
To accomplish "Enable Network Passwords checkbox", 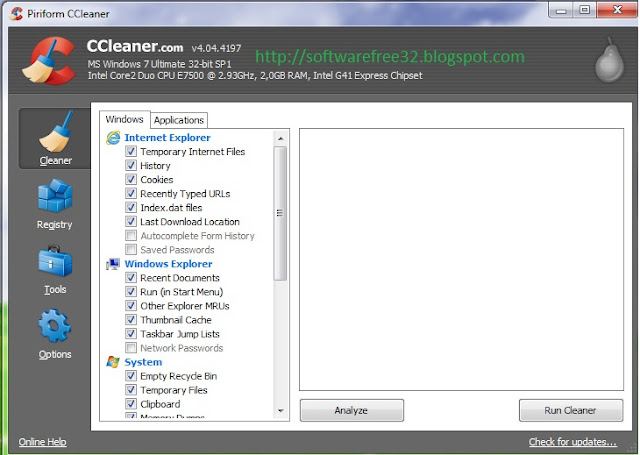I will (x=131, y=348).
